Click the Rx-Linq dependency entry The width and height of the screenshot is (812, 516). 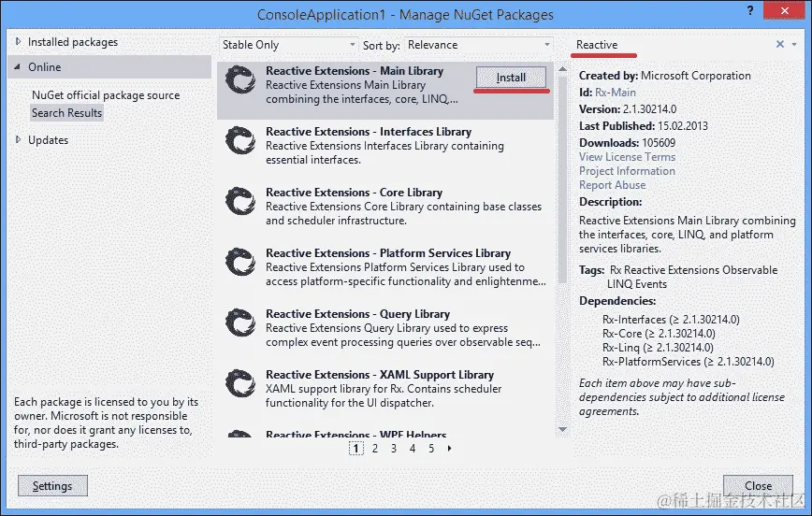coord(658,348)
